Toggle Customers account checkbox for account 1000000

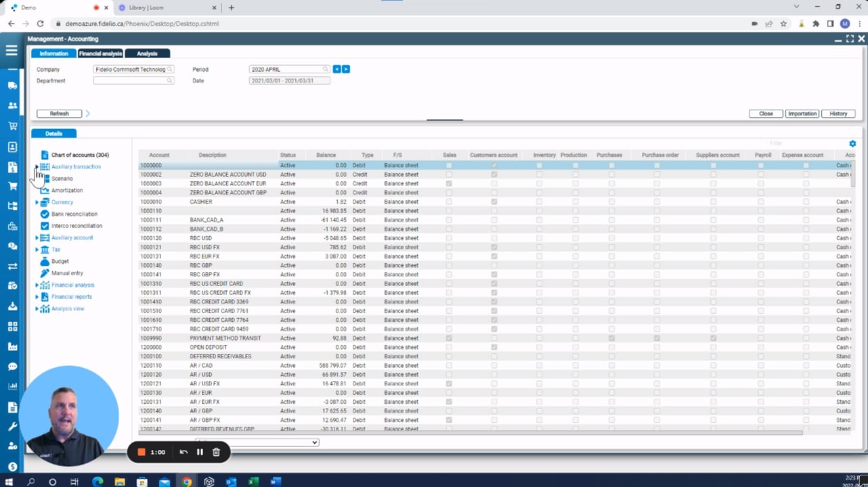pos(494,165)
